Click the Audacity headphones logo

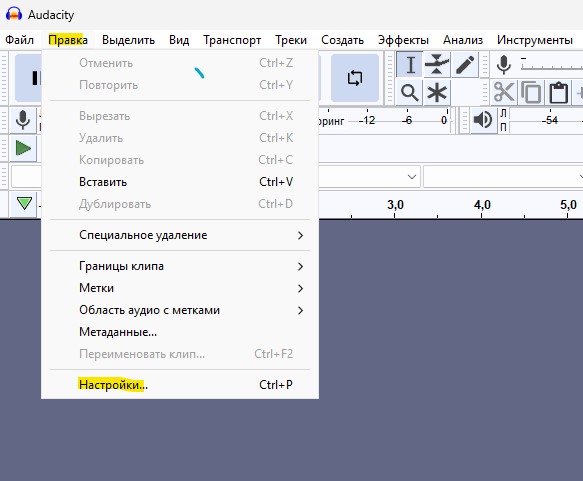(x=14, y=14)
